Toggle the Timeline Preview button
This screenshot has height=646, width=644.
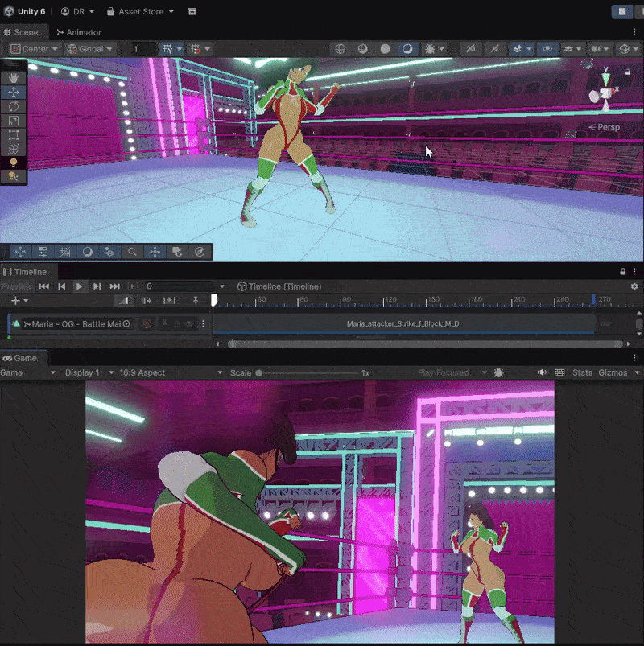16,286
